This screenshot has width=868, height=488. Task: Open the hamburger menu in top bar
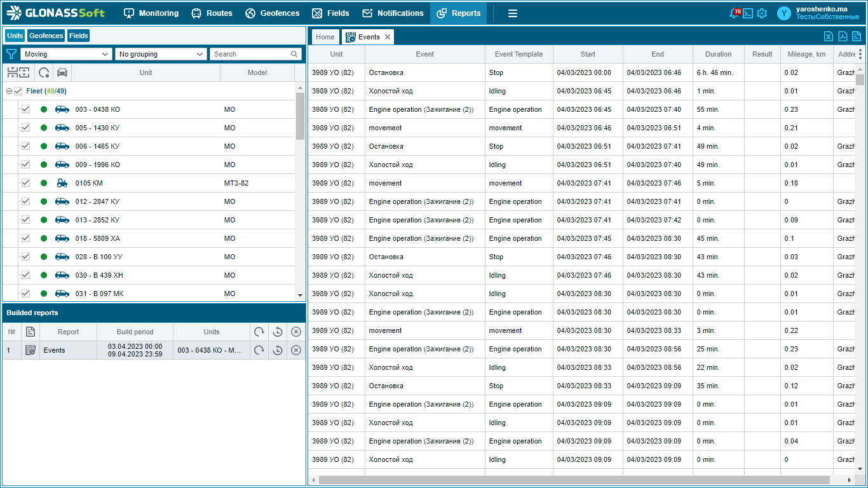click(x=513, y=13)
